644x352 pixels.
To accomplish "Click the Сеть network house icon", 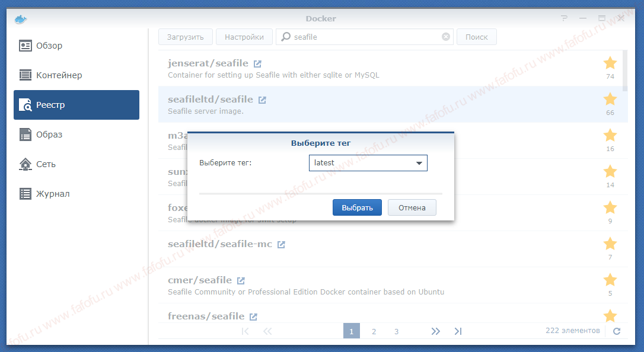I will (25, 164).
